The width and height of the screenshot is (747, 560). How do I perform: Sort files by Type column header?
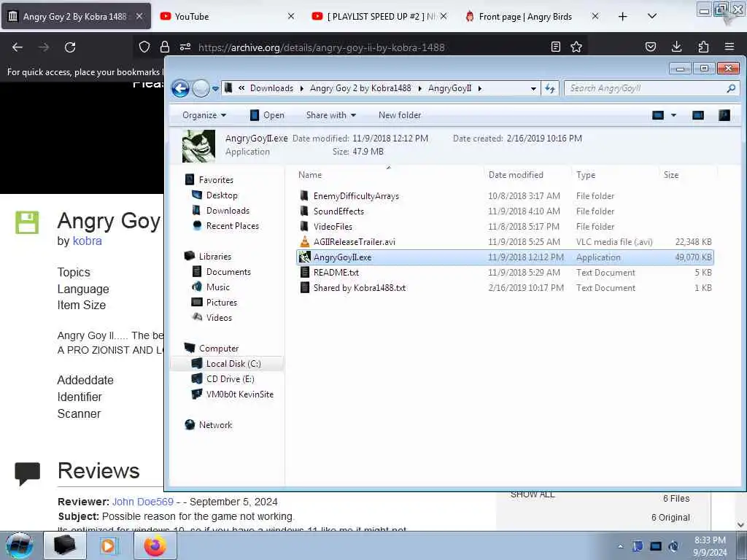(x=586, y=175)
